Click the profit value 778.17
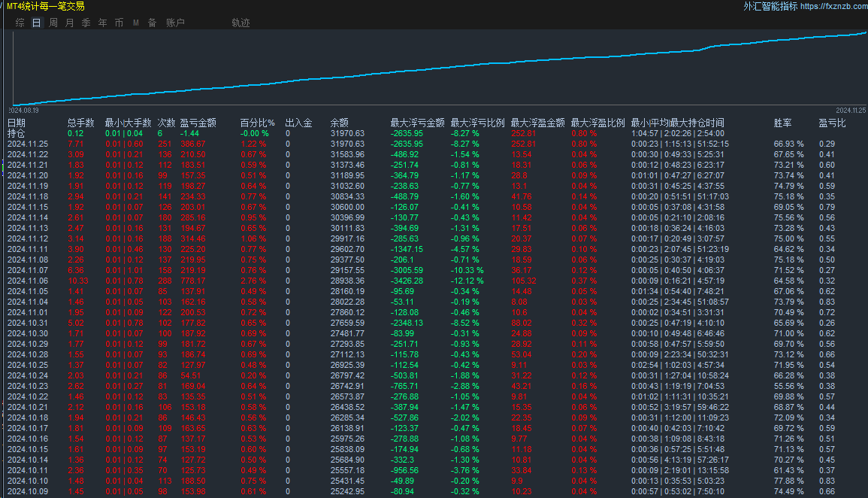 [192, 281]
